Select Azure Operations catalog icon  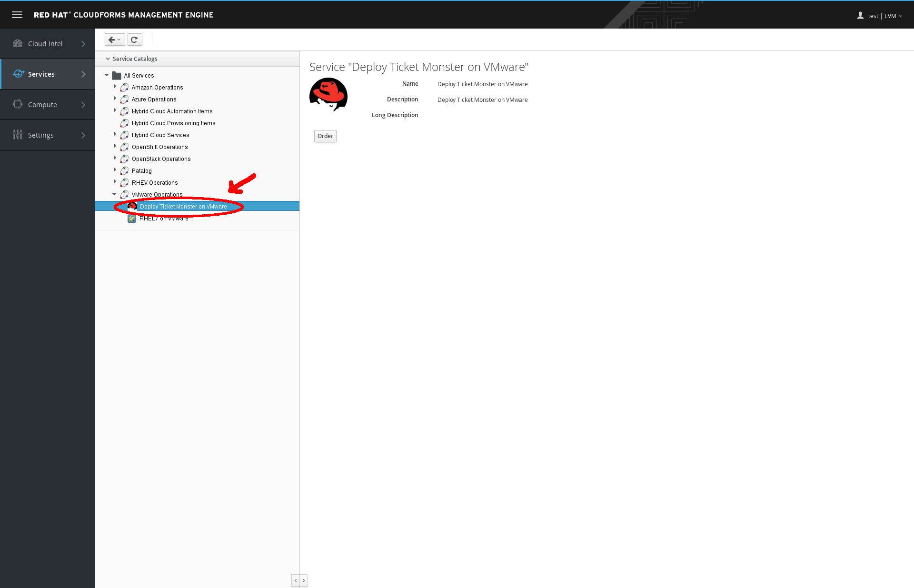click(x=124, y=100)
